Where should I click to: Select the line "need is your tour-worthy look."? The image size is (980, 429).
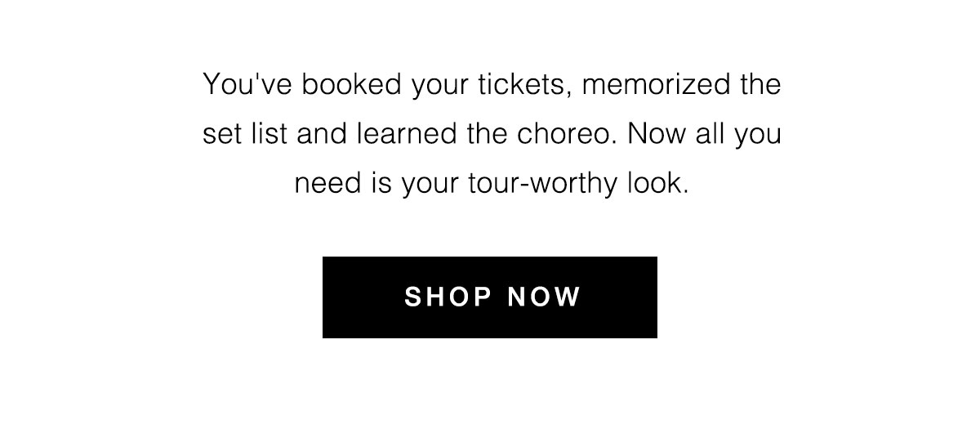point(492,184)
